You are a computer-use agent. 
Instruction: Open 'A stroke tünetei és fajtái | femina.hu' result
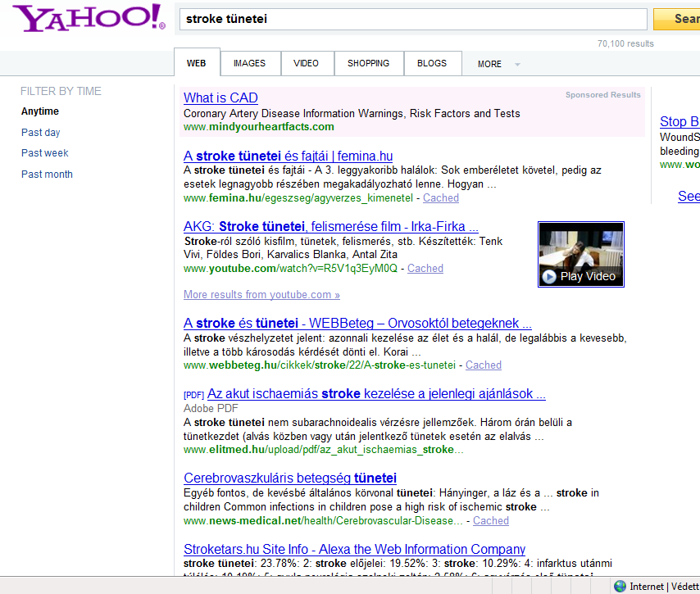[288, 156]
